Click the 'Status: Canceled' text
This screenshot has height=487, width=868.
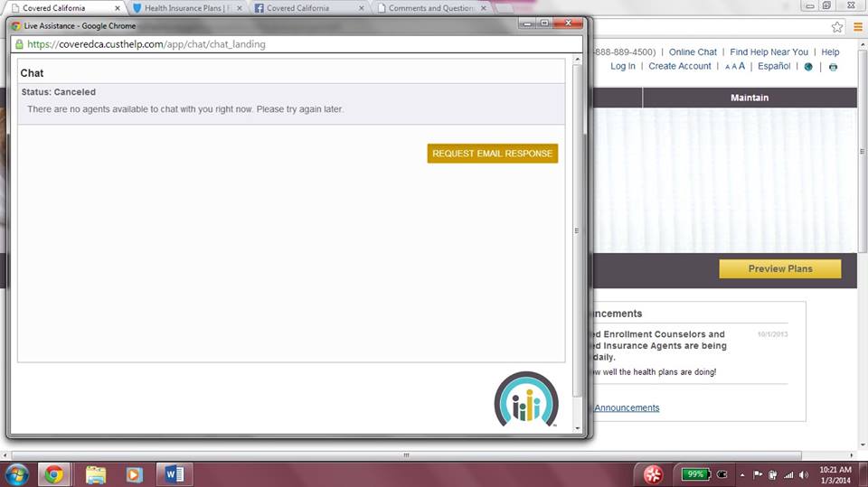point(59,92)
